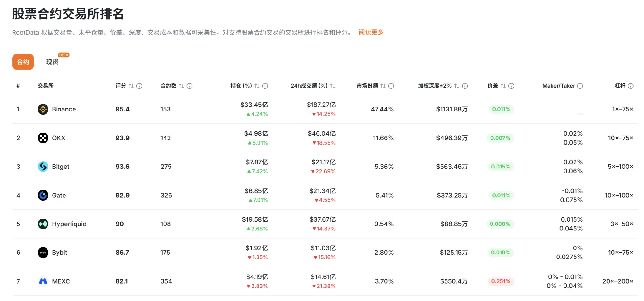The image size is (644, 301).
Task: Click the Hyperliquid logo icon
Action: tap(43, 224)
